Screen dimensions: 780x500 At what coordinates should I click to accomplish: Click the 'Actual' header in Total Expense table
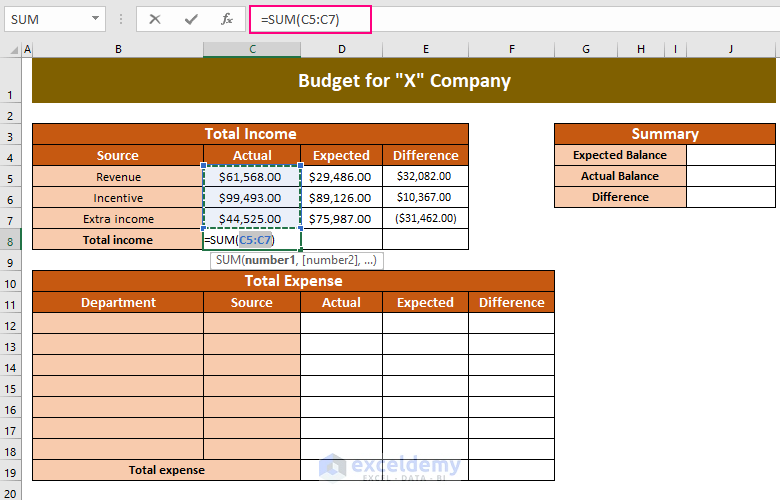click(x=341, y=302)
